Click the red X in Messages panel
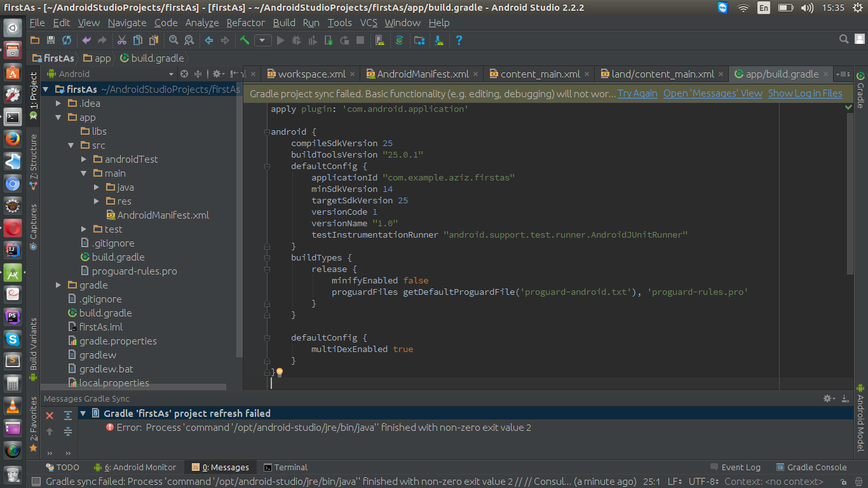868x488 pixels. [x=50, y=416]
